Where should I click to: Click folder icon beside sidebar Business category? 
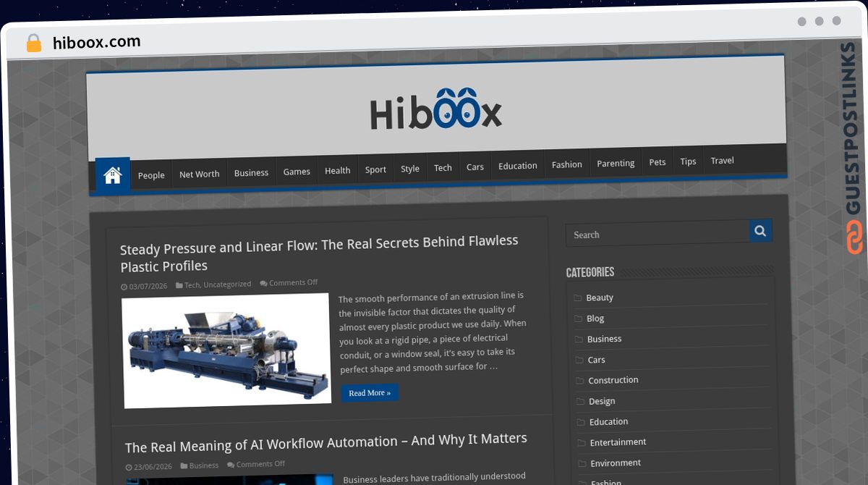[x=579, y=339]
